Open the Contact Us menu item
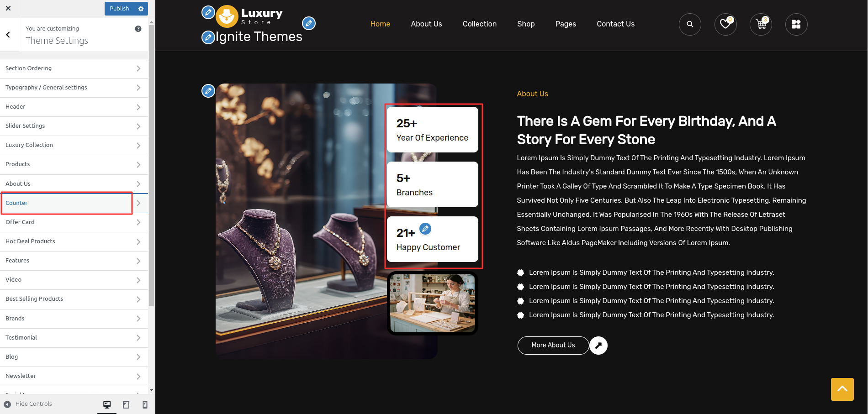Screen dimensions: 868x414 pyautogui.click(x=615, y=24)
